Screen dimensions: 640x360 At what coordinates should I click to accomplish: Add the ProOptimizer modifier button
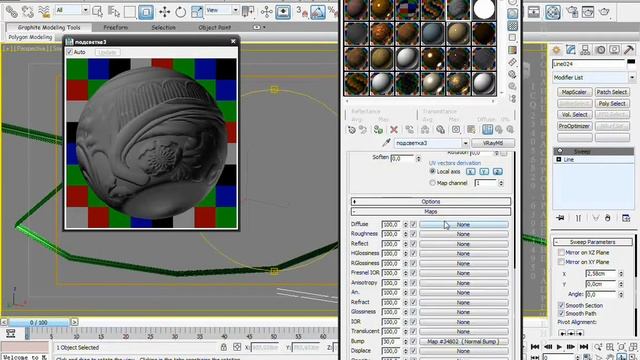pos(574,126)
